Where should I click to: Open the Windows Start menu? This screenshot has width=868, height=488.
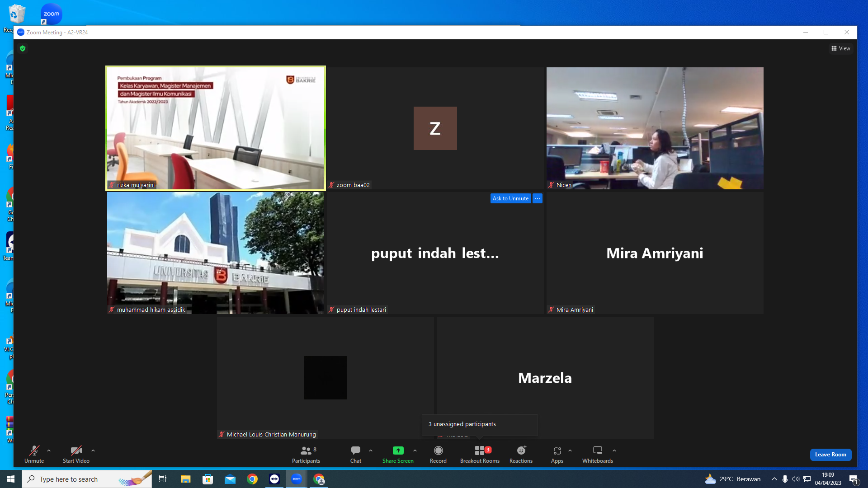11,479
